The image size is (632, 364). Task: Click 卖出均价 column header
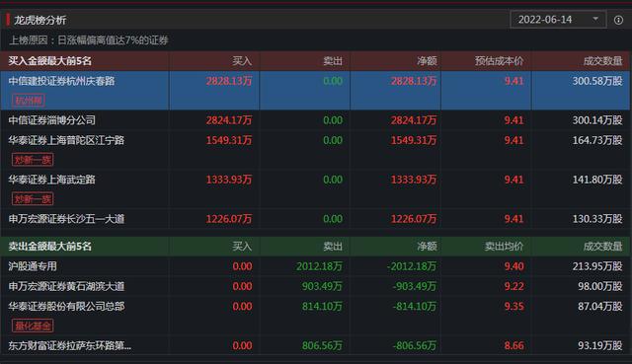[x=504, y=246]
